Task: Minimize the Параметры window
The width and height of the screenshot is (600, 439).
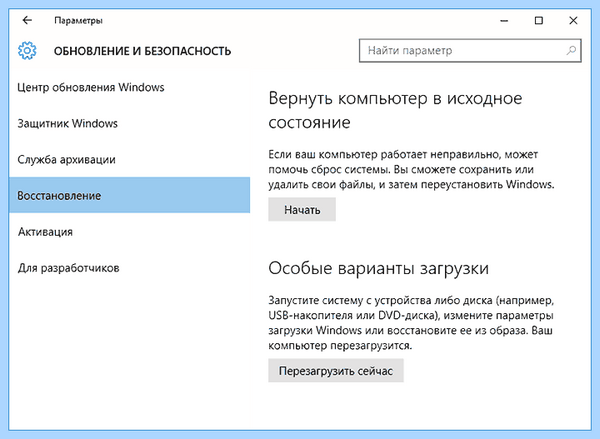Action: 504,21
